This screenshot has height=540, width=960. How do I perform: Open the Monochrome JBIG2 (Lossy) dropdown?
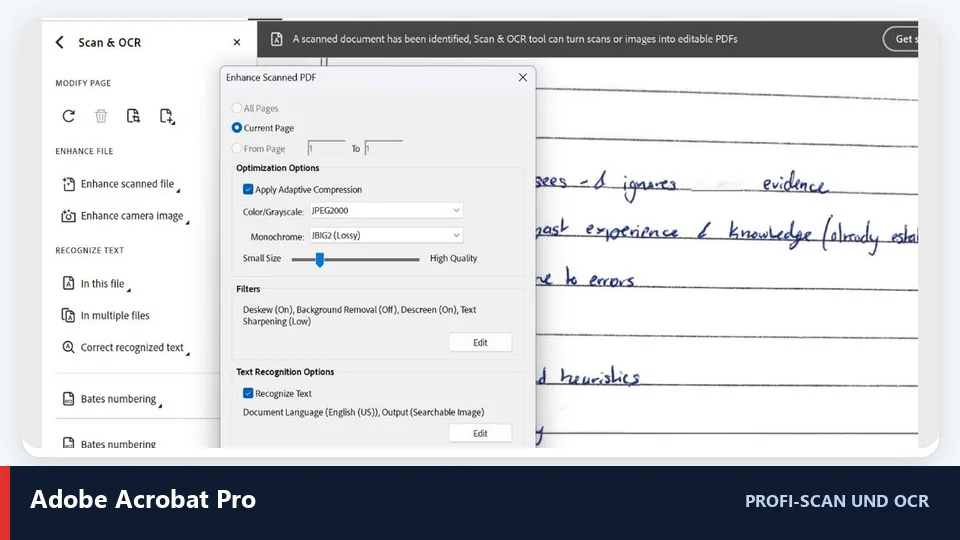tap(386, 235)
